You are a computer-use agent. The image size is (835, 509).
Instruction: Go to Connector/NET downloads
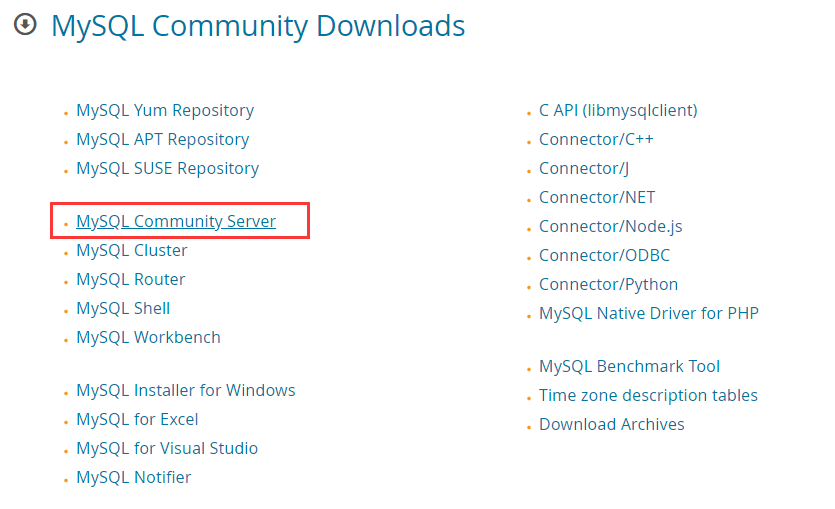tap(597, 198)
